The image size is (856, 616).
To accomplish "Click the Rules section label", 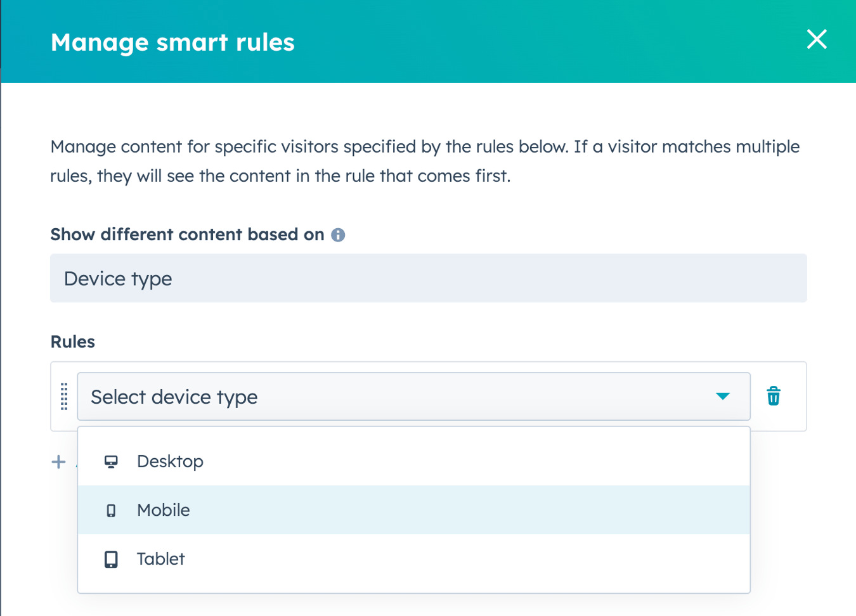I will pyautogui.click(x=73, y=342).
